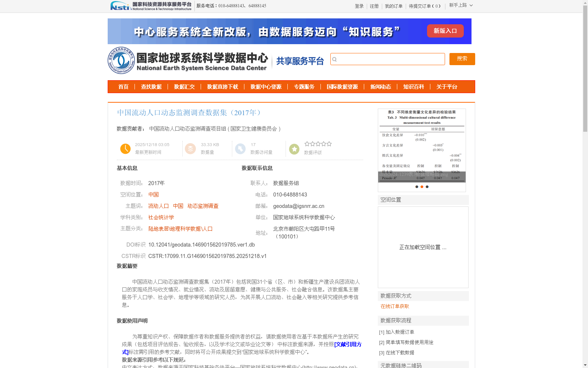This screenshot has height=368, width=588.
Task: Click the keyword 中国 after 流动人口
Action: [x=178, y=206]
